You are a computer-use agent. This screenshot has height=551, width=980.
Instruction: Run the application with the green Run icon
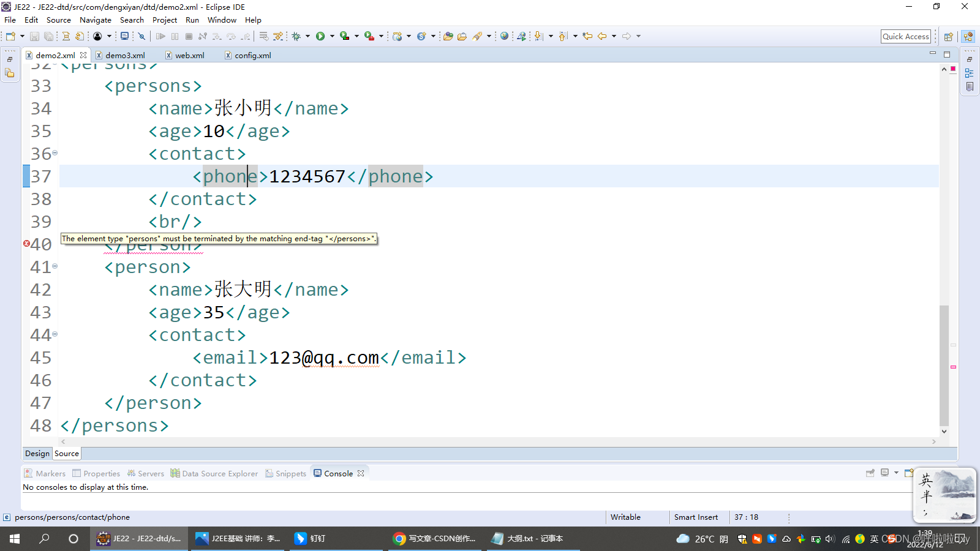click(321, 36)
